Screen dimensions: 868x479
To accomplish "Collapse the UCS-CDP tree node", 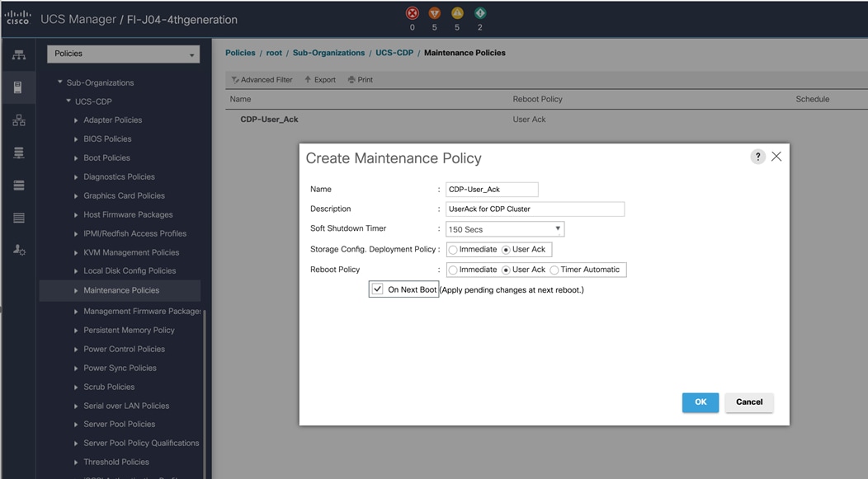I will click(68, 101).
